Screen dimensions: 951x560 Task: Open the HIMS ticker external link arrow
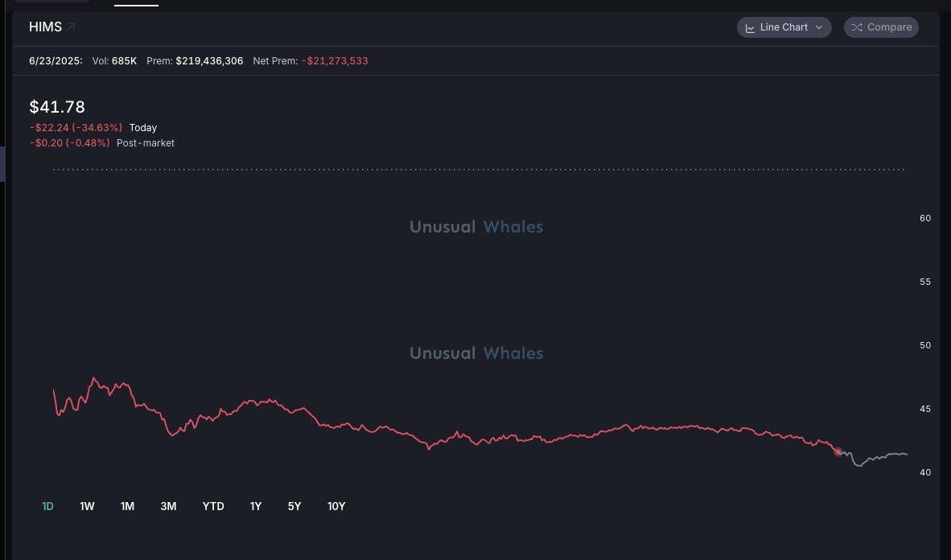pyautogui.click(x=70, y=27)
